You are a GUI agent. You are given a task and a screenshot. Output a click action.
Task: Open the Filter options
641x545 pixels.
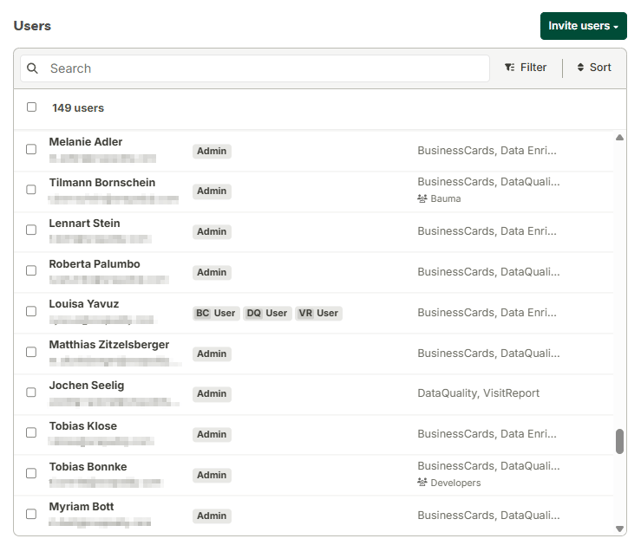point(526,67)
